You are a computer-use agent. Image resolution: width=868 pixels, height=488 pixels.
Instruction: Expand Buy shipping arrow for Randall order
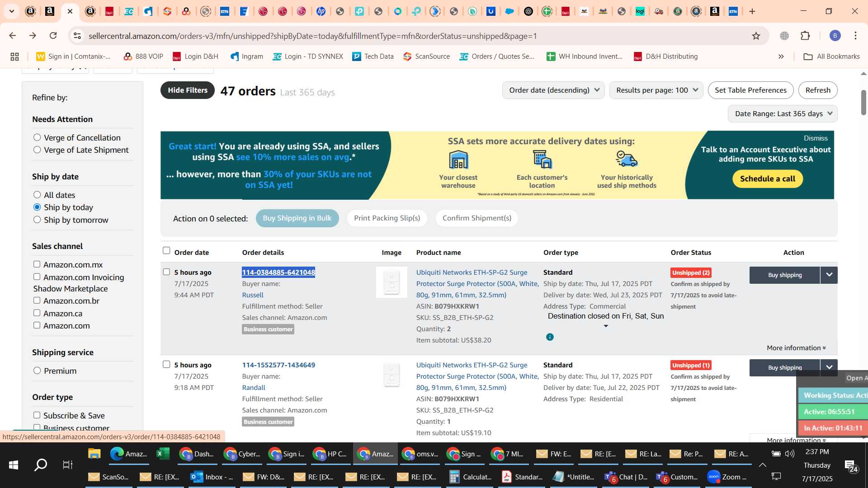point(829,367)
